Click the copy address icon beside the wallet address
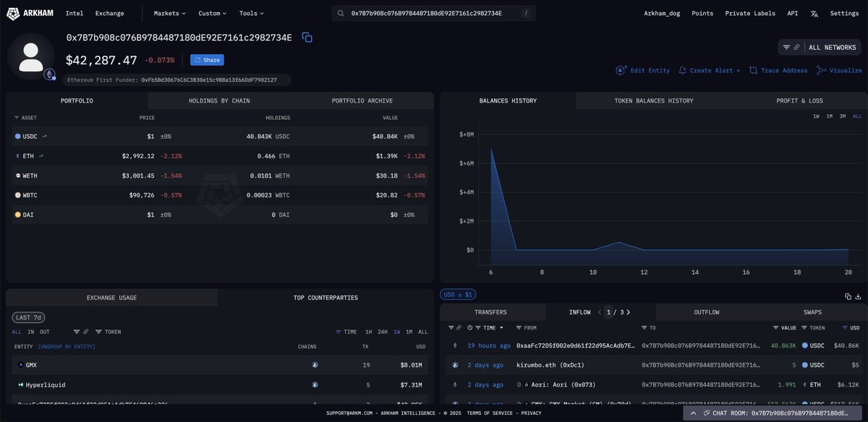Viewport: 868px width, 422px height. (x=306, y=36)
